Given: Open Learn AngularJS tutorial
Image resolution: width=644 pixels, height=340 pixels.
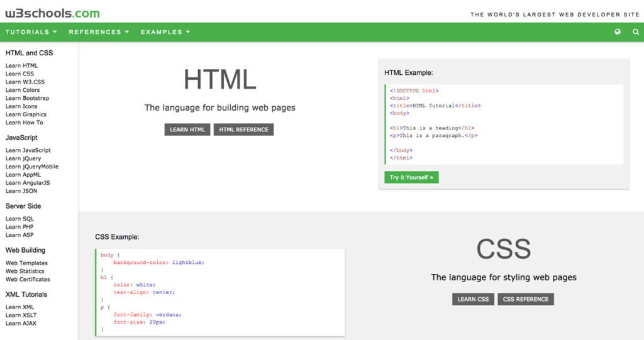Looking at the screenshot, I should tap(28, 183).
